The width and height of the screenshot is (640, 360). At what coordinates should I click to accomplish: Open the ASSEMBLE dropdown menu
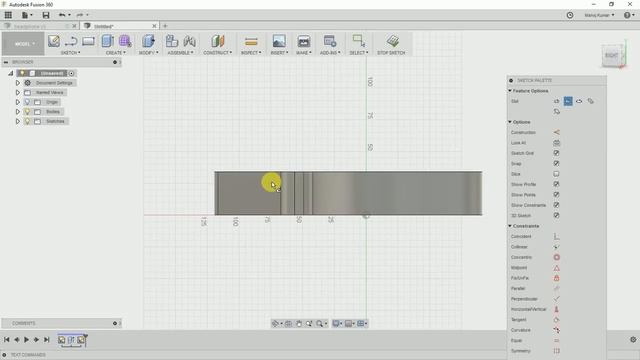point(180,53)
